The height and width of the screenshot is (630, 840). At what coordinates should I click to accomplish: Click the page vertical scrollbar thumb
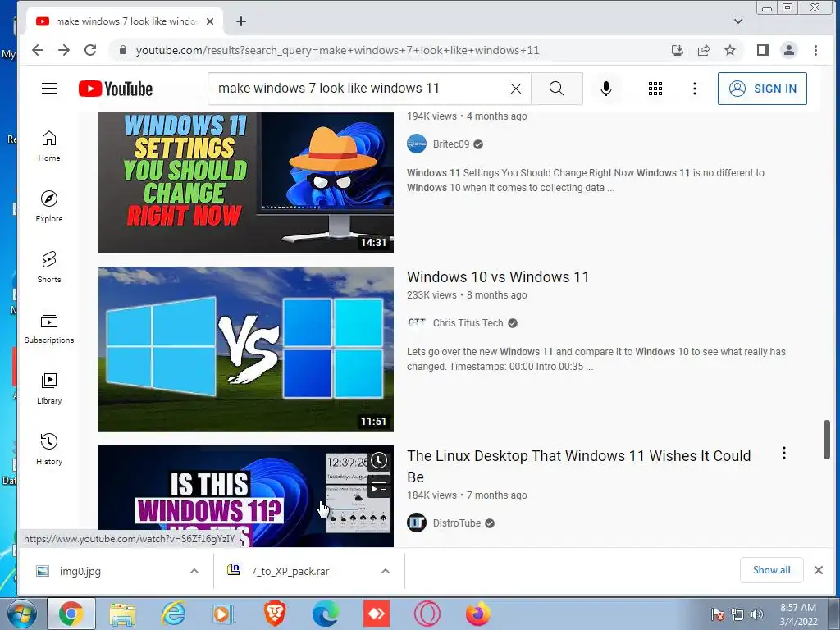tap(827, 440)
